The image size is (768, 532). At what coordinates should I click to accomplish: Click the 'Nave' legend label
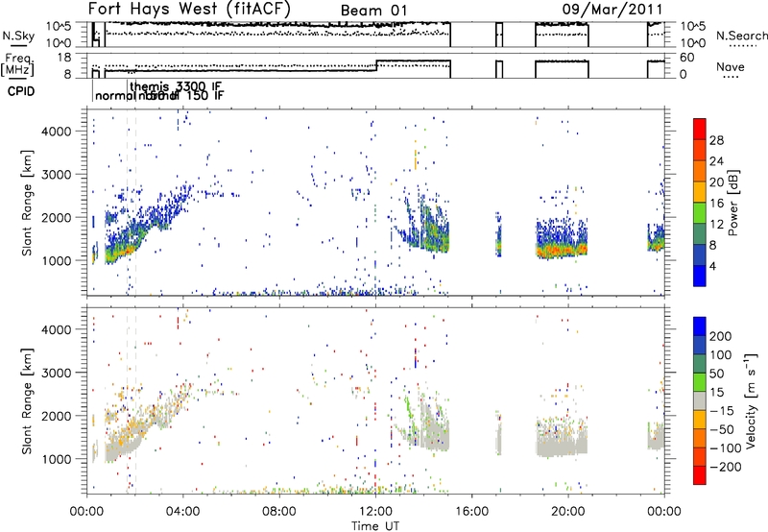(x=731, y=66)
